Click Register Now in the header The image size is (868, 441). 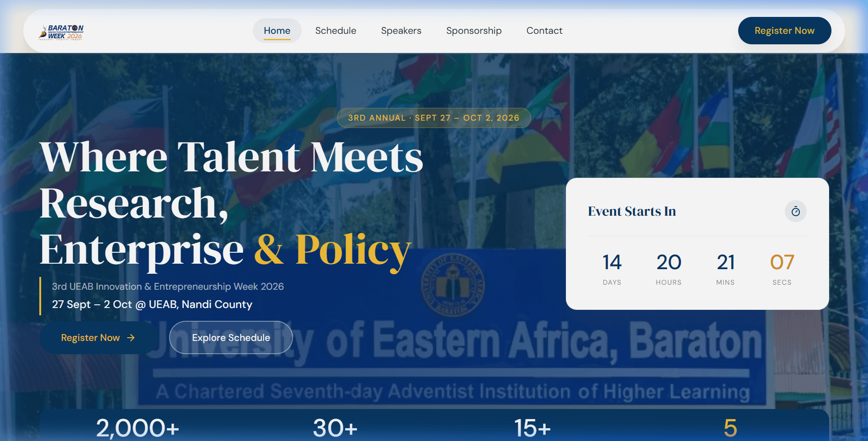(x=784, y=31)
